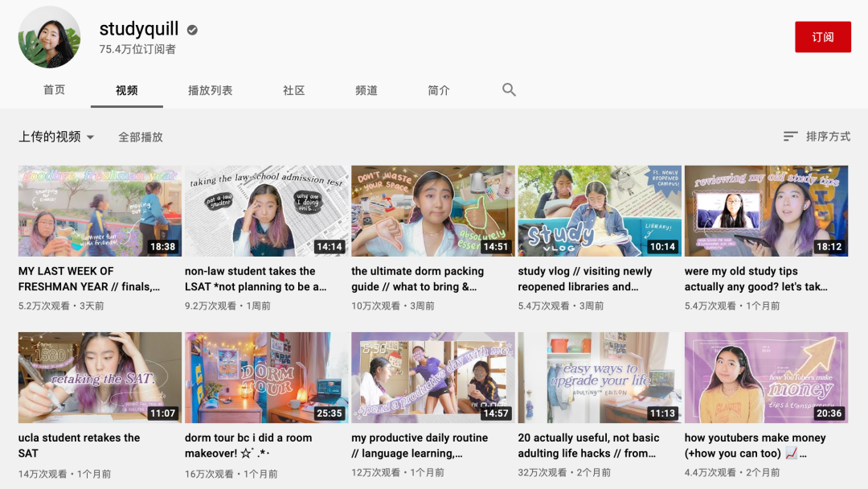868x489 pixels.
Task: Click title study vlog visiting newly reopened libraries
Action: click(585, 278)
